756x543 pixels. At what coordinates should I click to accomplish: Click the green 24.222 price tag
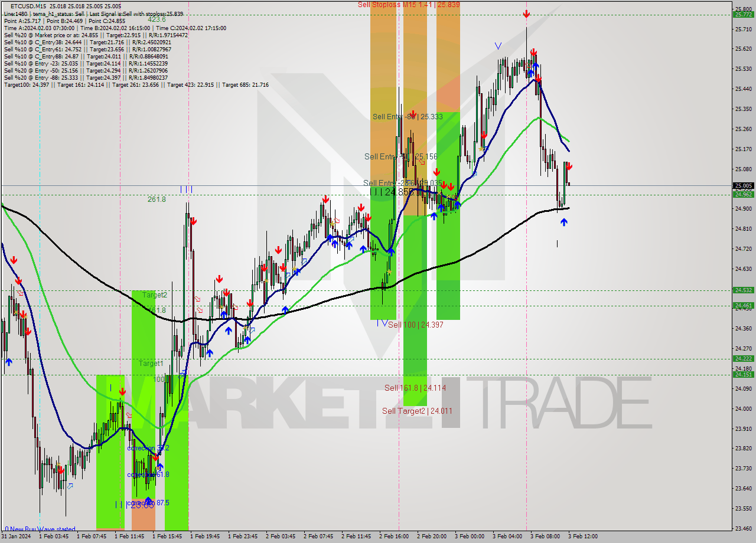[743, 358]
